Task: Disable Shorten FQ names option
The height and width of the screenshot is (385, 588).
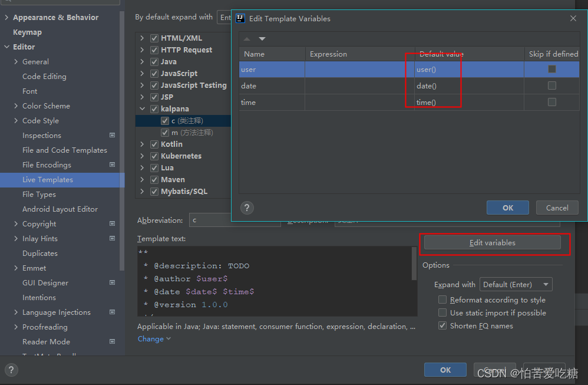Action: [442, 325]
